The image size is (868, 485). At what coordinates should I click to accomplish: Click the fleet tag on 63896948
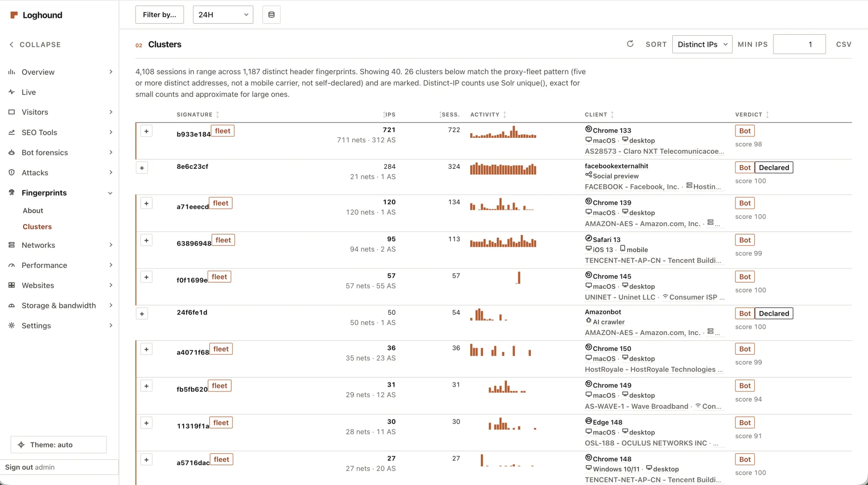click(223, 240)
